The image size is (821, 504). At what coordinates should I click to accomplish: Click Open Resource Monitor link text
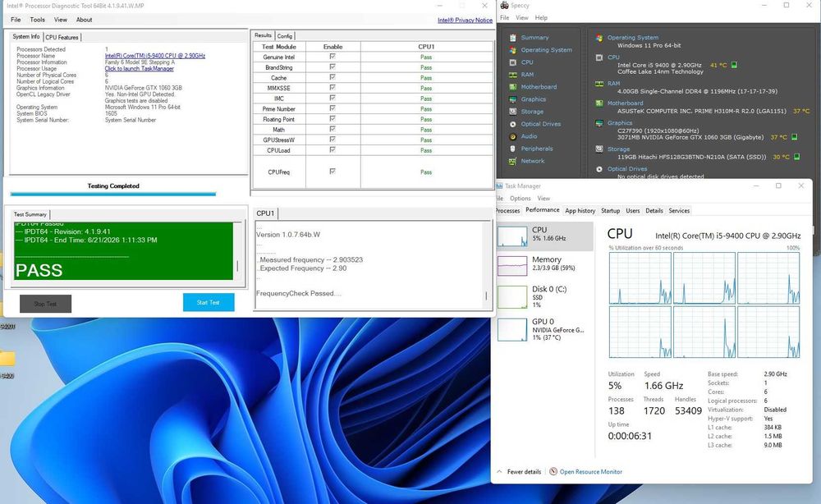[x=591, y=471]
